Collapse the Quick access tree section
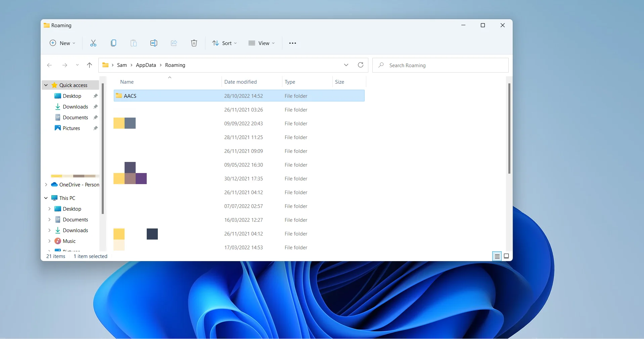Image resolution: width=644 pixels, height=339 pixels. (46, 85)
